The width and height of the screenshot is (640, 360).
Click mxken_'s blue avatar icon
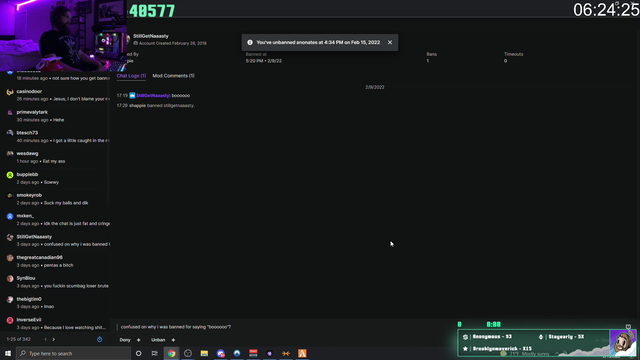[x=10, y=216]
